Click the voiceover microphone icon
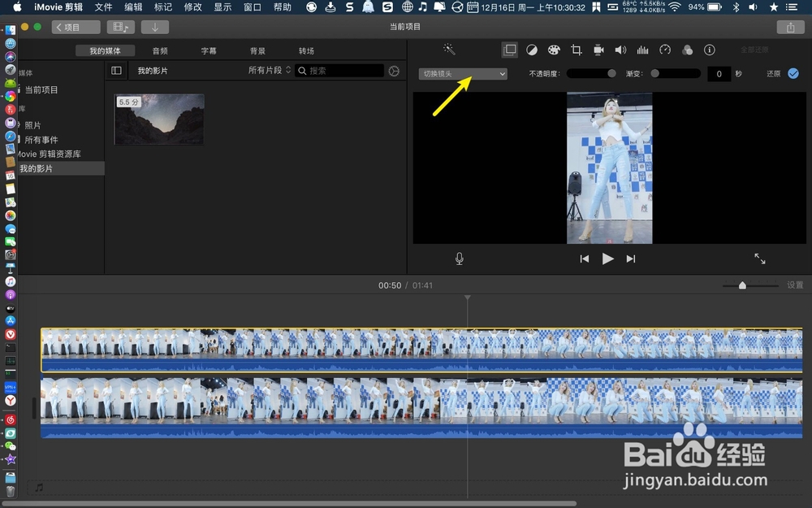The height and width of the screenshot is (508, 812). pyautogui.click(x=460, y=258)
